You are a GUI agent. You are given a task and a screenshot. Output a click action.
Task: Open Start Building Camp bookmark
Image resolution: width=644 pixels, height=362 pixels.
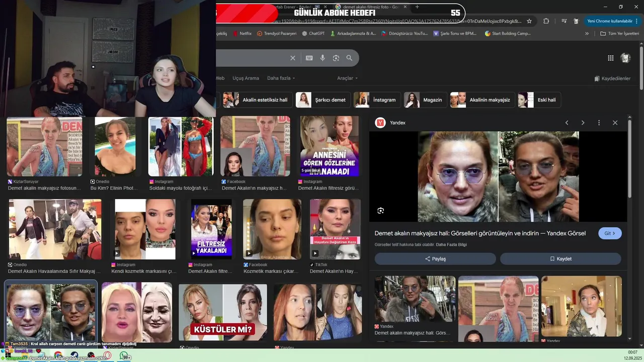508,34
